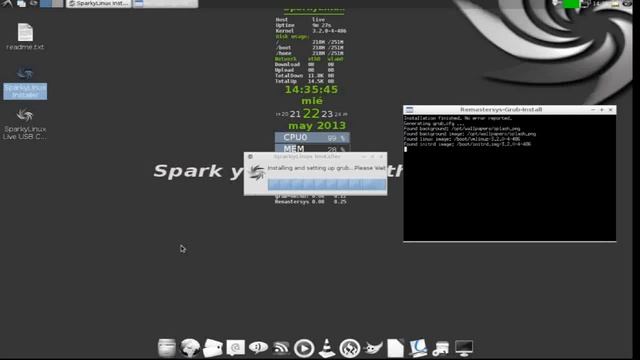Switch to the first workspace in pager
The width and height of the screenshot is (640, 360).
pyautogui.click(x=46, y=4)
